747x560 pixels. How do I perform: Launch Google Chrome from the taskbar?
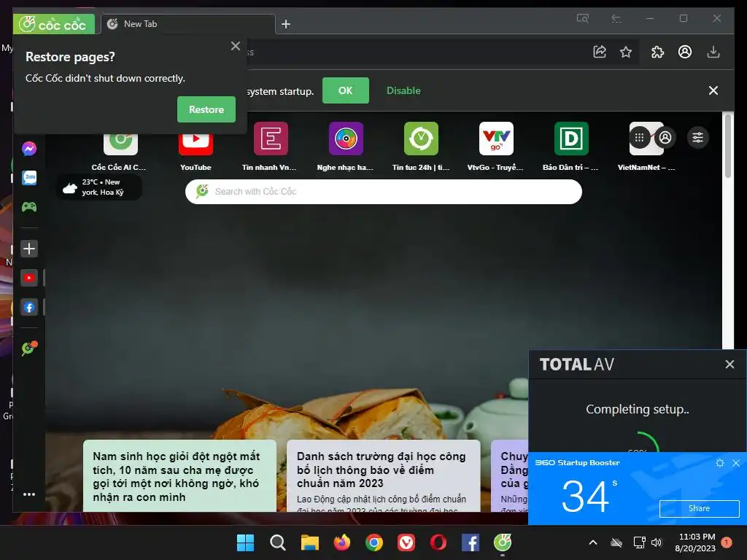374,542
